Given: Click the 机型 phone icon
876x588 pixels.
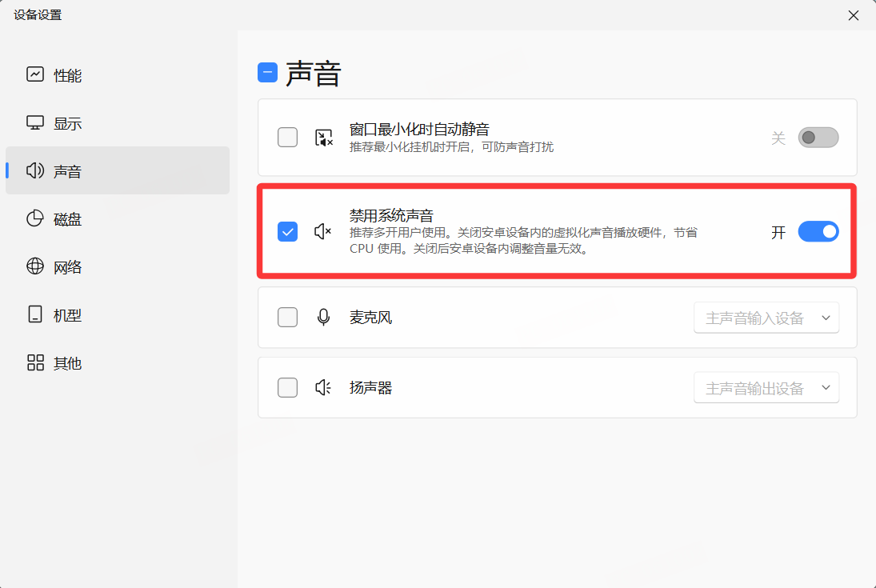Looking at the screenshot, I should (x=35, y=315).
